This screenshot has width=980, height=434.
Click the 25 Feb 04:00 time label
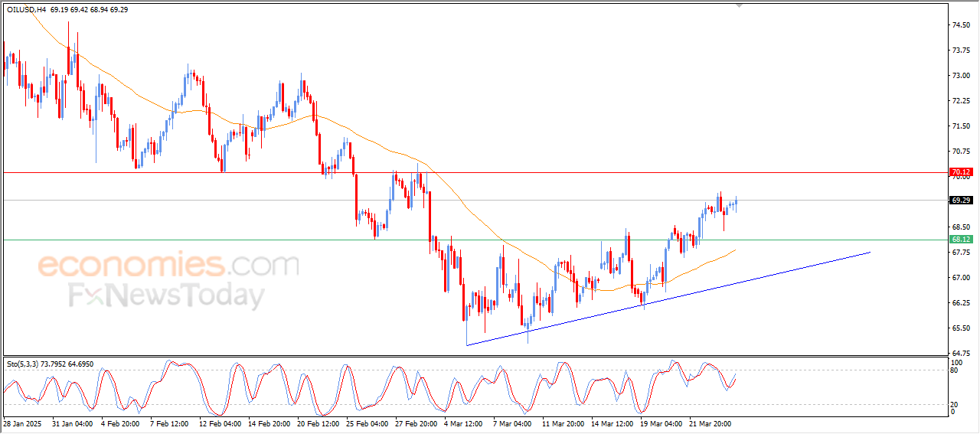[368, 423]
